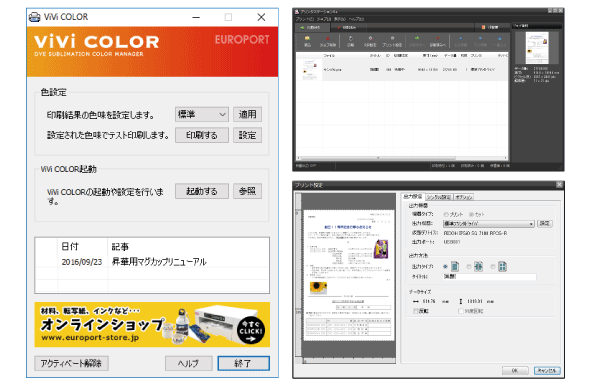Screen dimensions: 590x390
Task: Click the 記事 column header
Action: click(120, 247)
